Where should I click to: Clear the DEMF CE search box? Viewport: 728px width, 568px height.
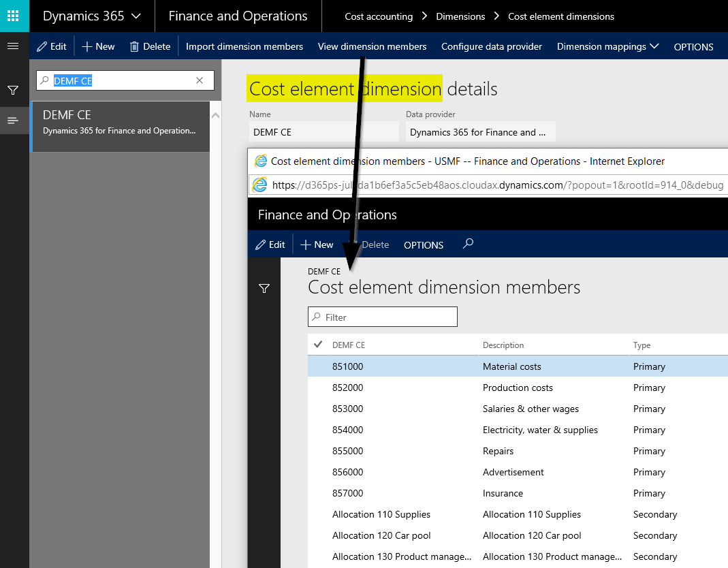[200, 80]
